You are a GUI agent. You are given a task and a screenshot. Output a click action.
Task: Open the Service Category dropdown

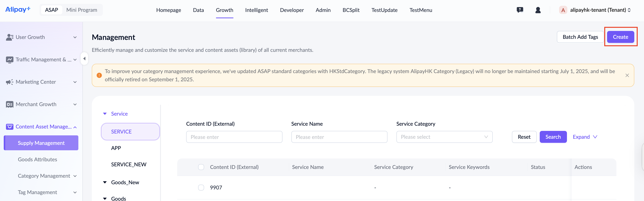tap(444, 137)
